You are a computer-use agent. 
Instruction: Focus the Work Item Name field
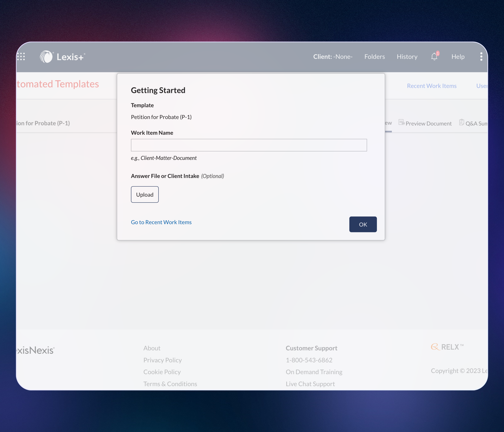(x=249, y=145)
